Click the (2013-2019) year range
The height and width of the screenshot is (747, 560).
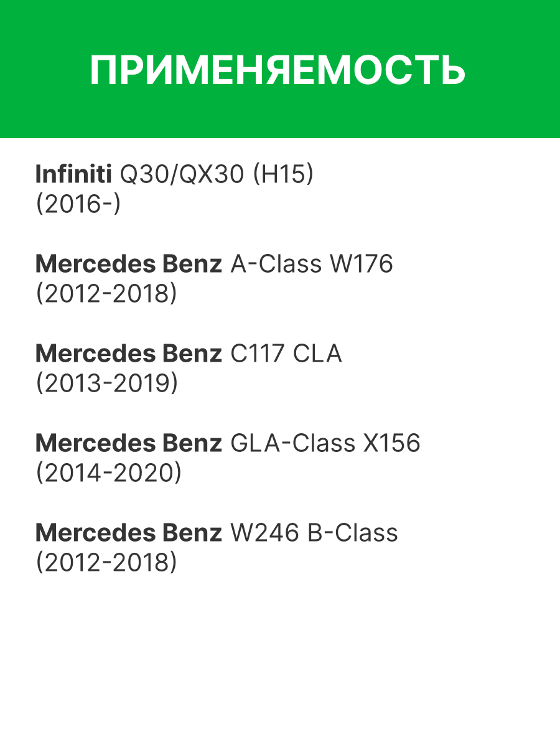[106, 383]
